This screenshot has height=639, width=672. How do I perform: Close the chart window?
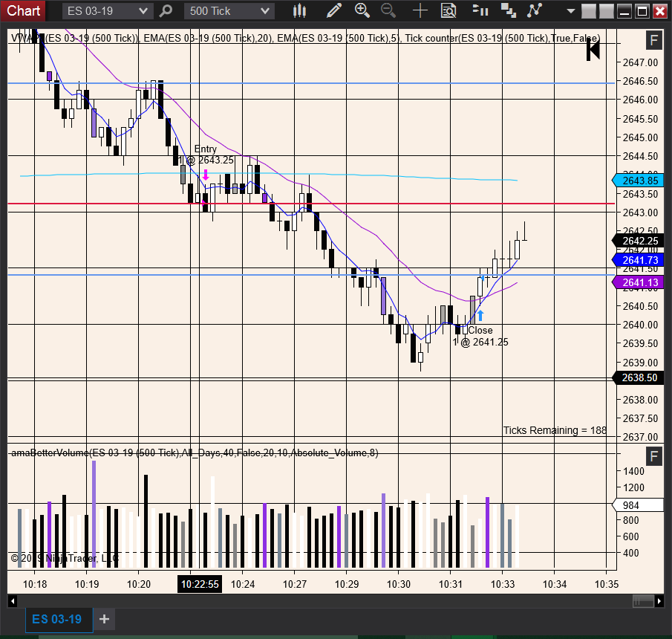[x=660, y=11]
